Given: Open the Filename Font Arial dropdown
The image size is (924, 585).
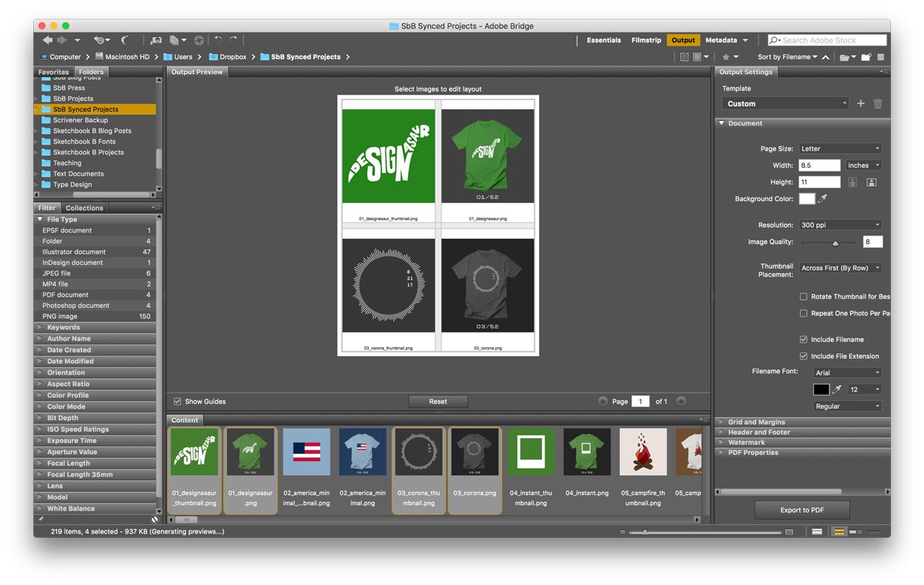Looking at the screenshot, I should [847, 373].
